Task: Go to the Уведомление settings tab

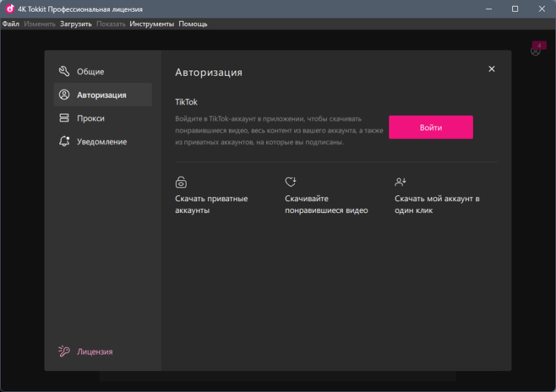Action: (103, 141)
